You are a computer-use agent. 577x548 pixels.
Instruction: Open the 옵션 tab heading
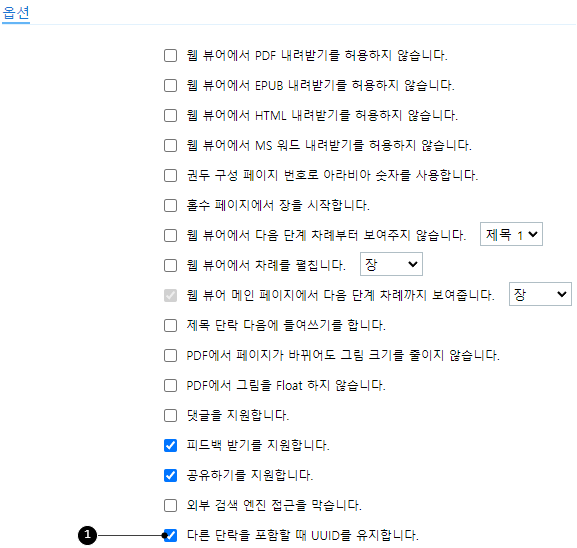coord(16,13)
